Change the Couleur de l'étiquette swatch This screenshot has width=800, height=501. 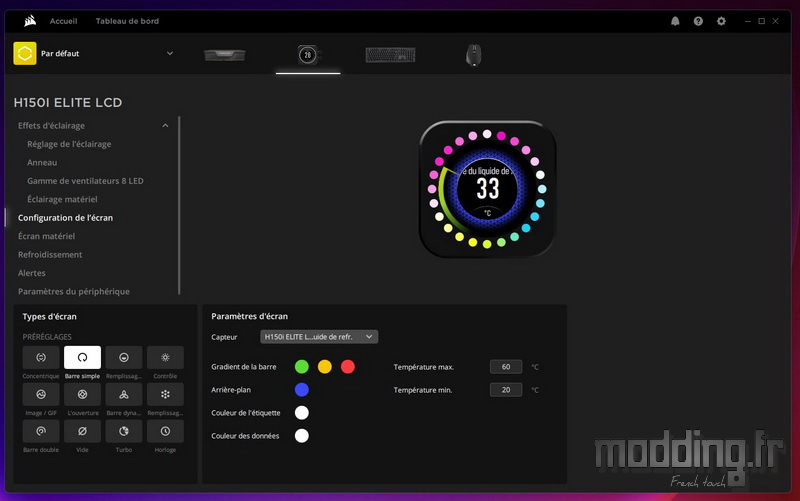pyautogui.click(x=302, y=412)
